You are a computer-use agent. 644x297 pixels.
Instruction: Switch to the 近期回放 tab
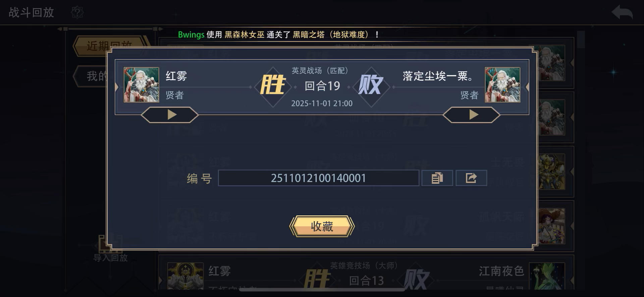click(110, 46)
